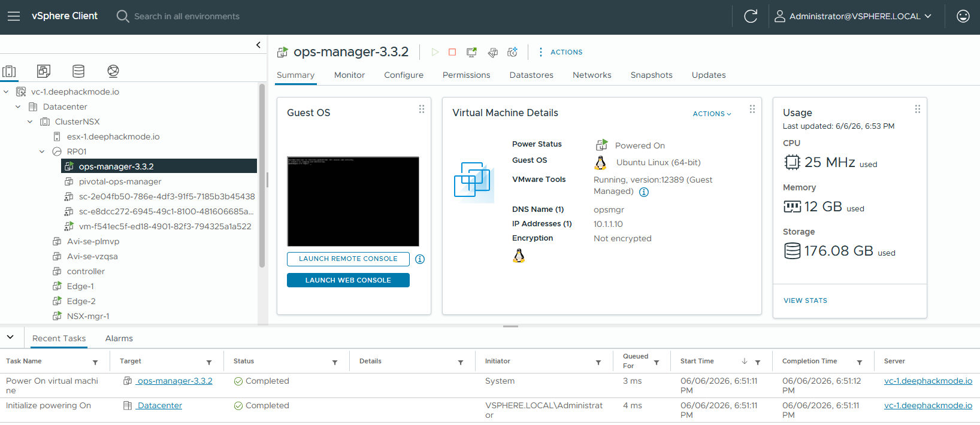Open the Administrator@VSPHERE.LOCAL user dropdown
Viewport: 980px width, 425px height.
coord(853,16)
